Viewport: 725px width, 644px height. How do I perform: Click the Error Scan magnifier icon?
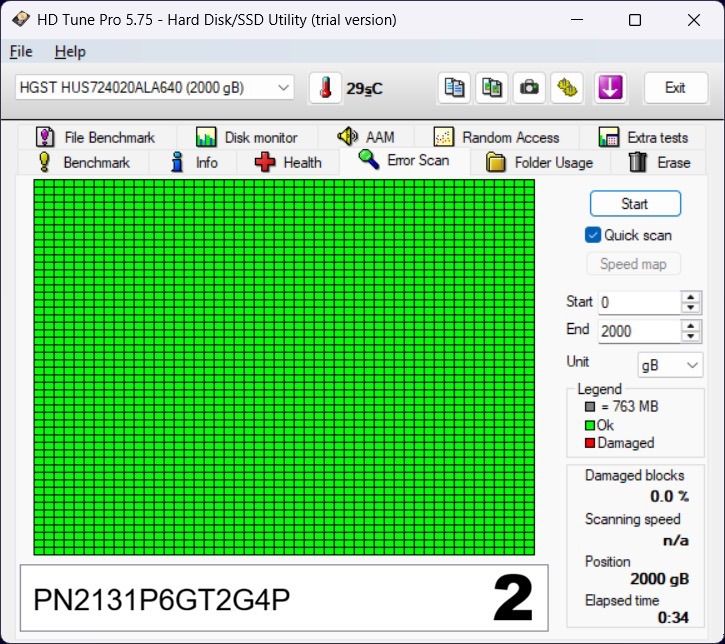click(369, 160)
